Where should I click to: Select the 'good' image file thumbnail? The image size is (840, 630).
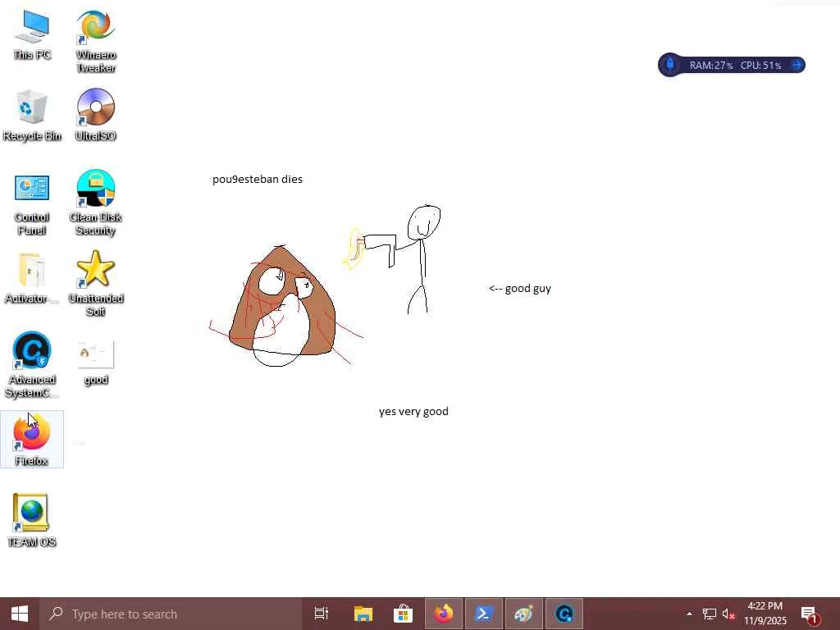pyautogui.click(x=95, y=363)
